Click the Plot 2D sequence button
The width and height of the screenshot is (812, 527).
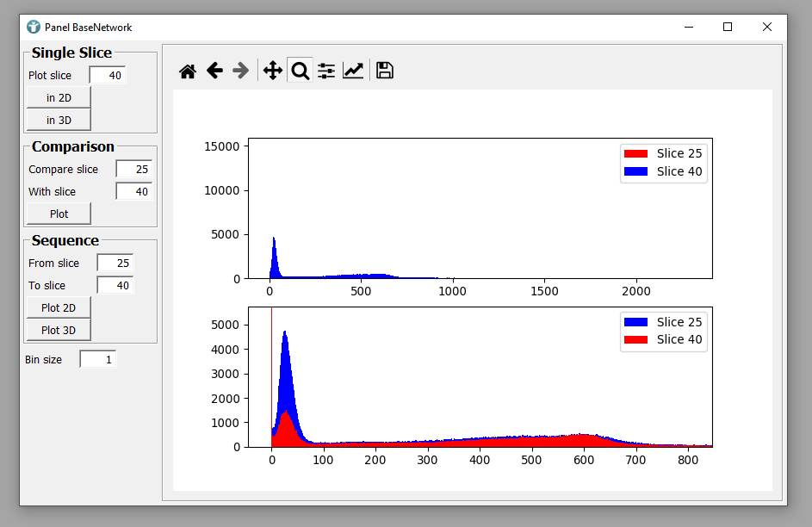[59, 307]
